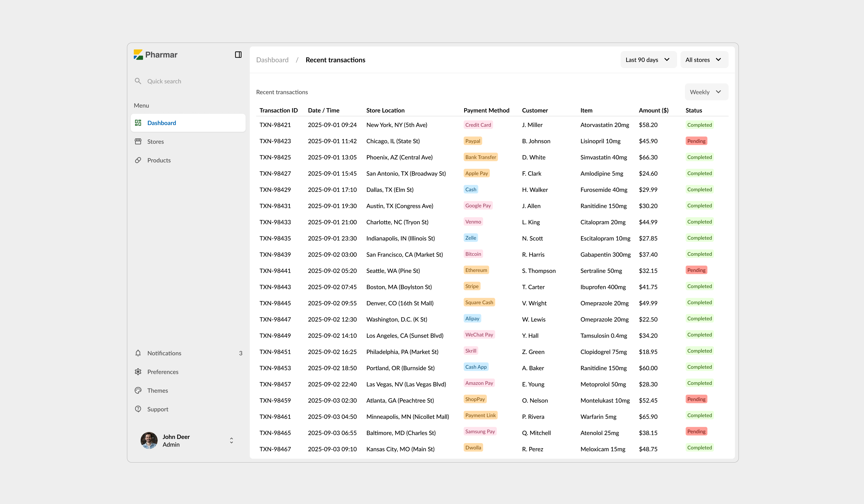
Task: Click the Stores storefront icon
Action: coord(138,142)
